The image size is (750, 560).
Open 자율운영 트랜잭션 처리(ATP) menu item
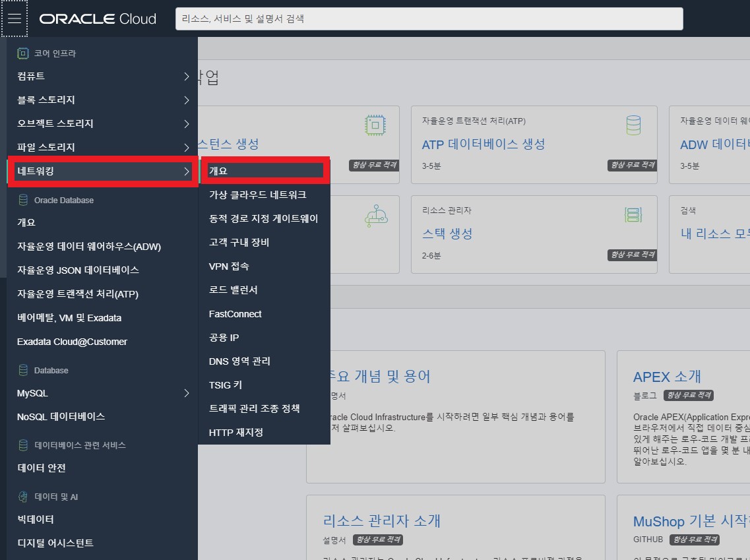103,294
